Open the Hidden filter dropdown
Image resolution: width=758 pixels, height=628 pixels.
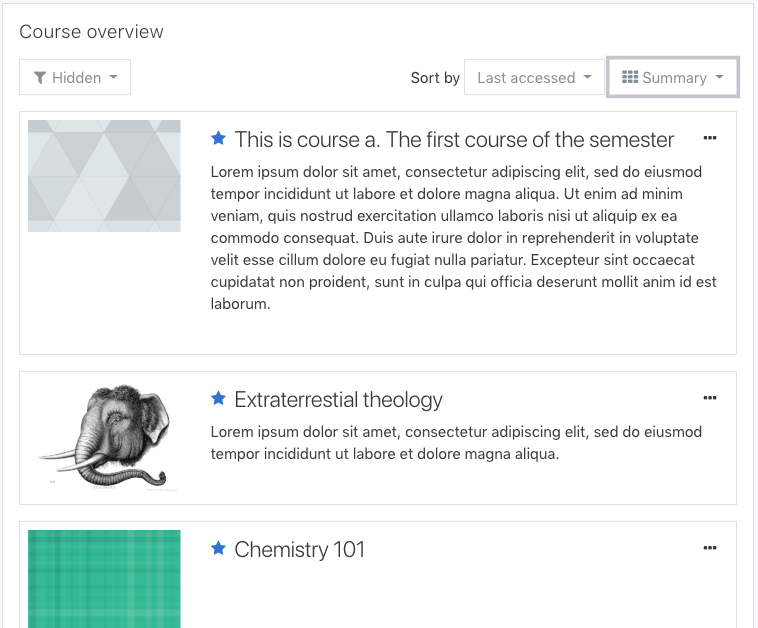pyautogui.click(x=75, y=77)
